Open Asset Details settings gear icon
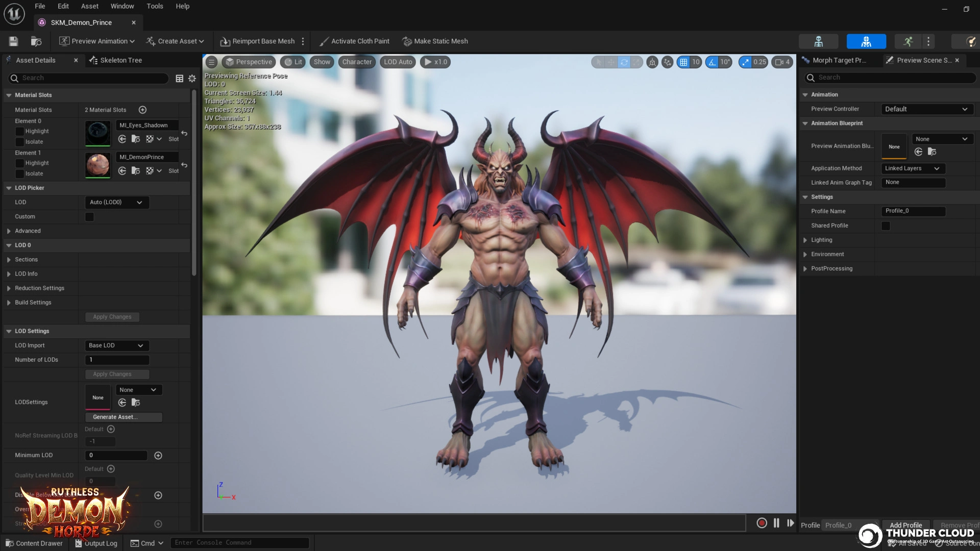 pos(192,78)
